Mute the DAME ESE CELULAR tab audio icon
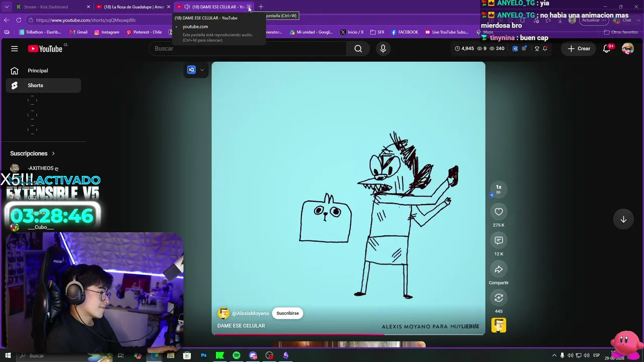Viewport: 644px width, 362px height. tap(187, 7)
